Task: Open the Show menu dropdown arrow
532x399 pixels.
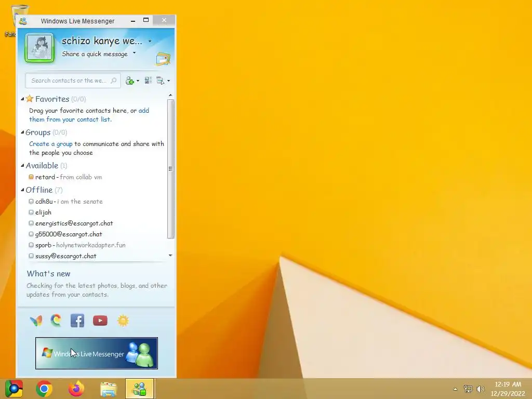Action: pyautogui.click(x=168, y=81)
